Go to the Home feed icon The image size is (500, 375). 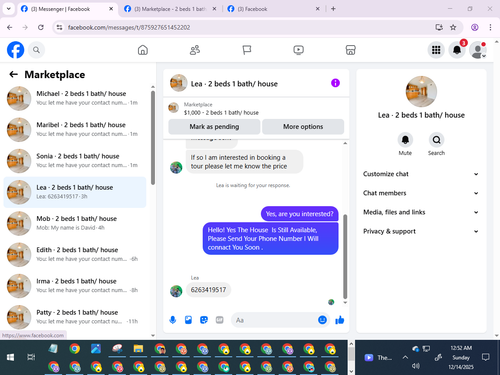pos(143,50)
